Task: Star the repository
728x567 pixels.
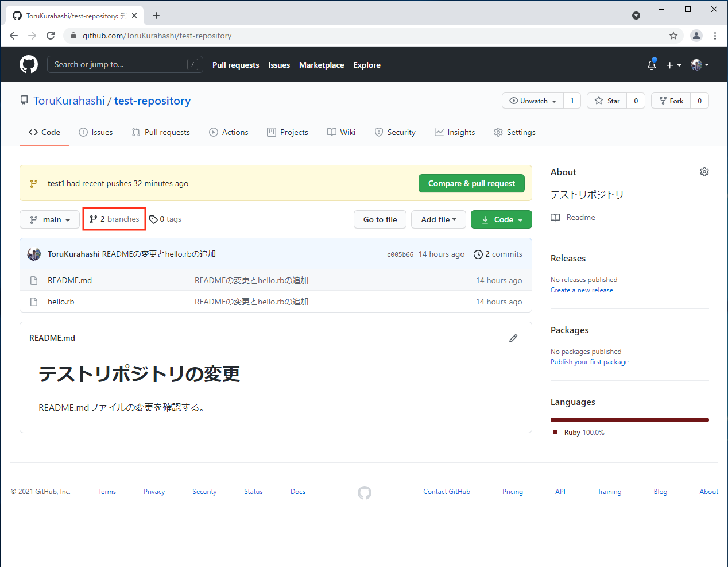Action: pyautogui.click(x=607, y=101)
